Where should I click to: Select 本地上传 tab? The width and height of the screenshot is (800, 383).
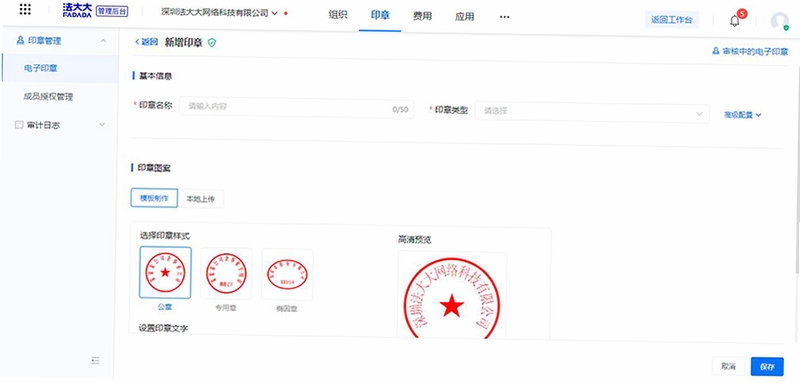tap(201, 199)
